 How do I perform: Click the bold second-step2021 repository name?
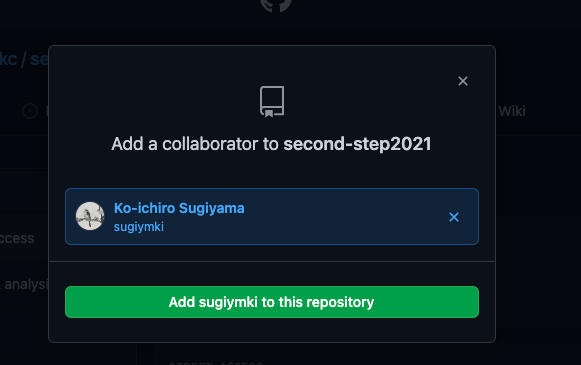[x=357, y=144]
